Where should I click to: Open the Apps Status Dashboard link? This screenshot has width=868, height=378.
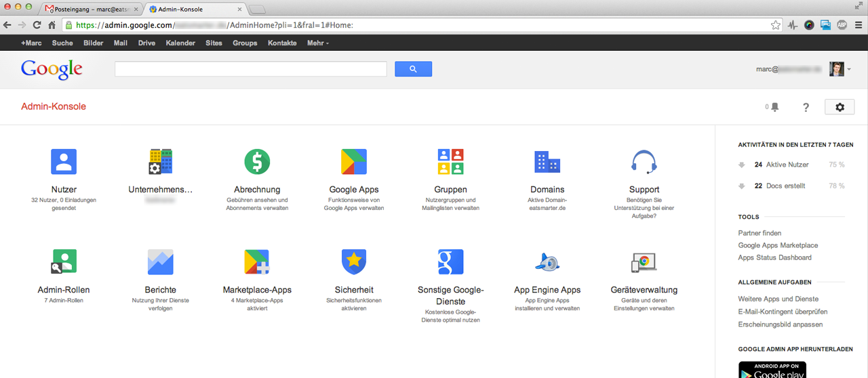(x=774, y=257)
